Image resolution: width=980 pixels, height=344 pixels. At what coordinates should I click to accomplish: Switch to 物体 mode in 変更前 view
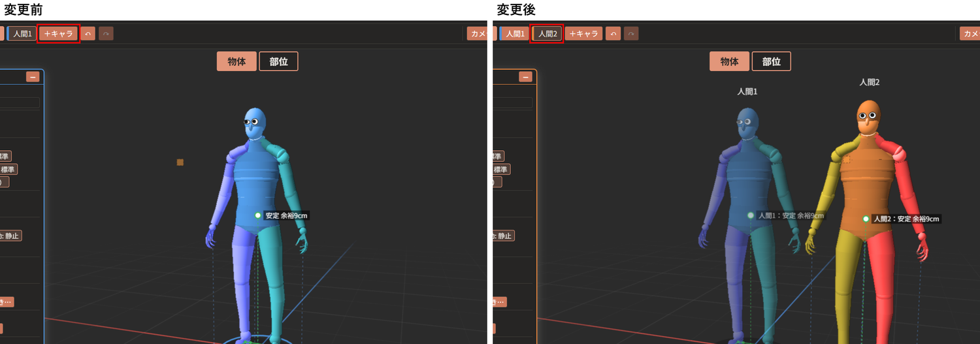(x=237, y=61)
